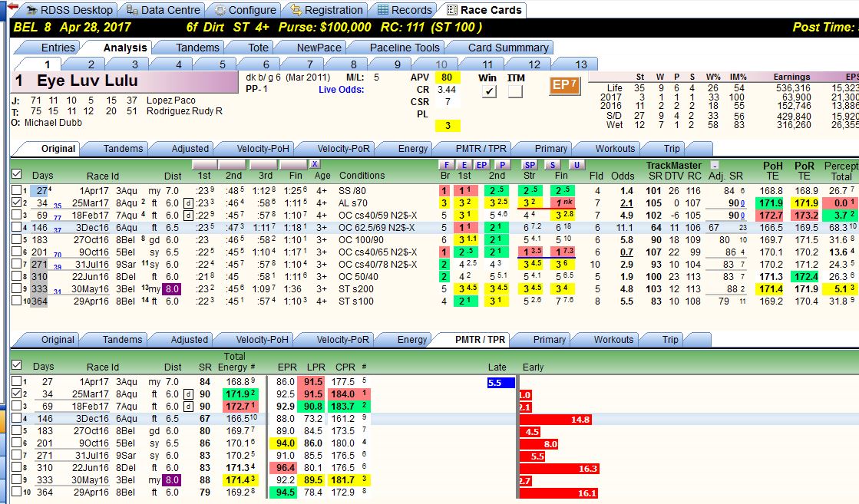Screen dimensions: 859x504
Task: Toggle the ITM checkbox
Action: tap(515, 91)
